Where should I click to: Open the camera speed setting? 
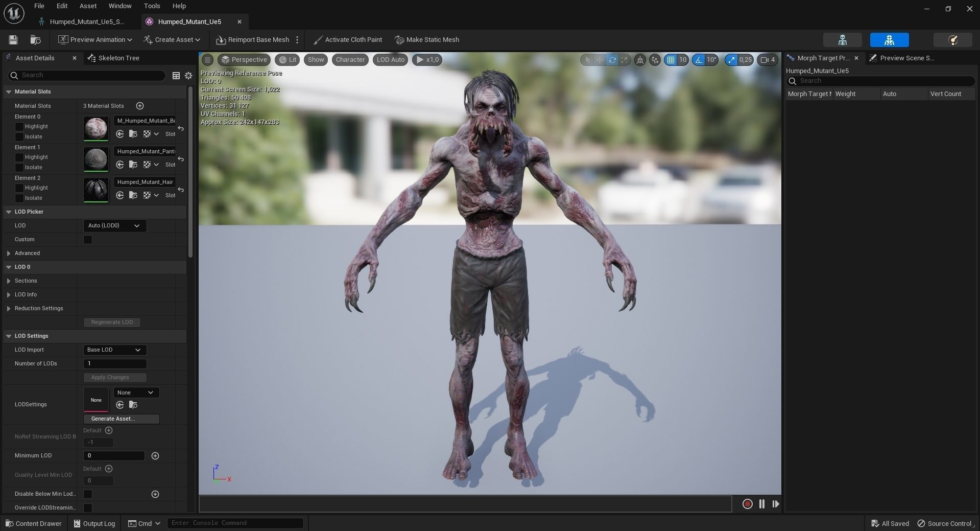pos(768,60)
